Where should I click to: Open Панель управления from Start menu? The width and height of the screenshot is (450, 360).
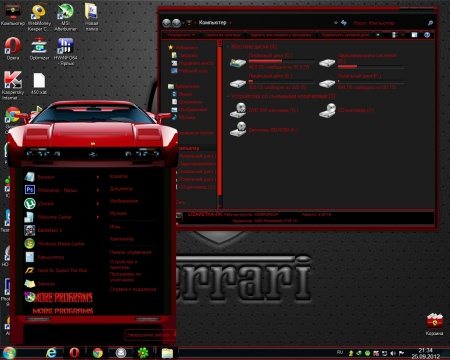tap(131, 252)
